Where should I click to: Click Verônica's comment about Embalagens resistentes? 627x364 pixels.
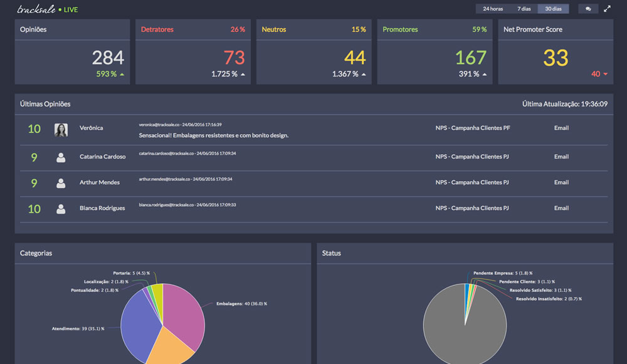[x=214, y=135]
